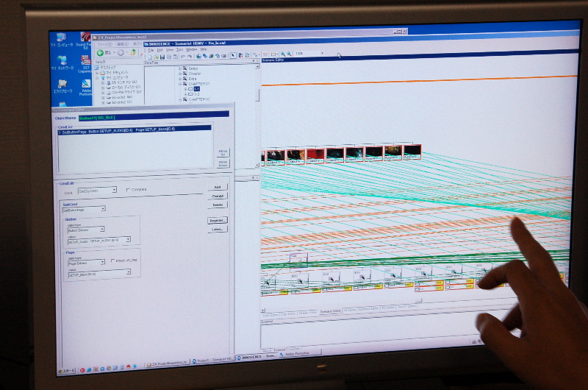Image resolution: width=588 pixels, height=390 pixels.
Task: Click the Delete button
Action: coord(218,205)
